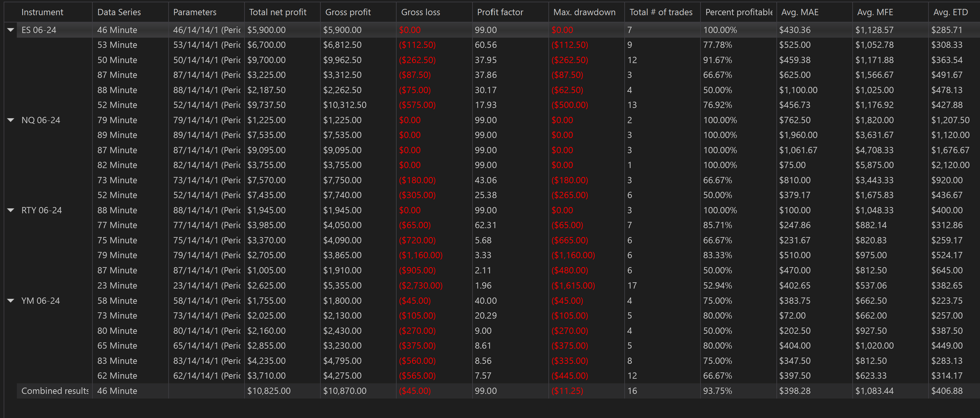Image resolution: width=980 pixels, height=418 pixels.
Task: Collapse the ES 06-24 instrument group
Action: pyautogui.click(x=11, y=30)
